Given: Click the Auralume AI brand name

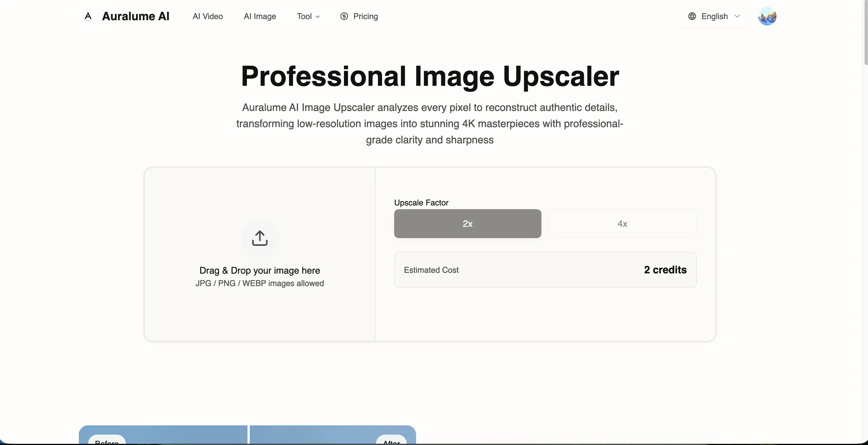Looking at the screenshot, I should (x=135, y=16).
